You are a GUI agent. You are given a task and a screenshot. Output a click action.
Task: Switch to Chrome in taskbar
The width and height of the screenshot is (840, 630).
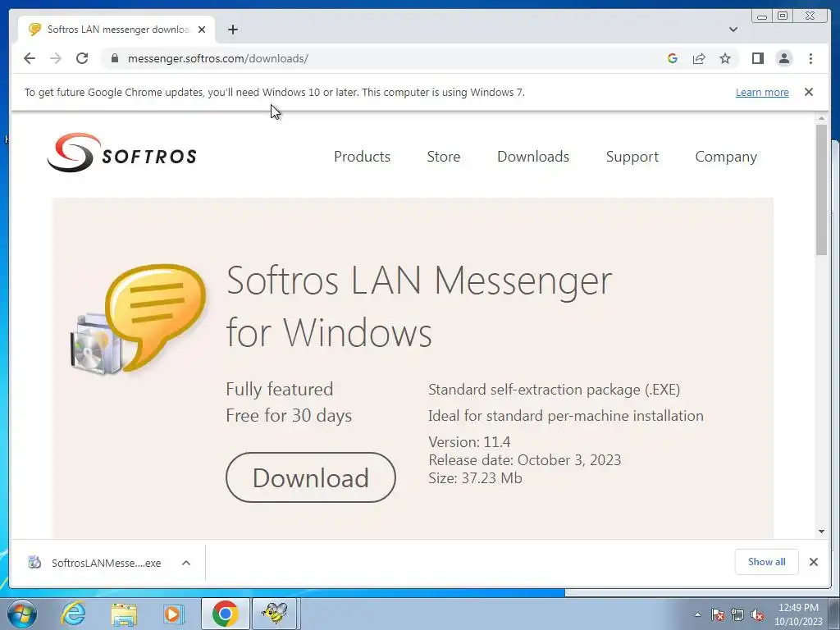225,614
